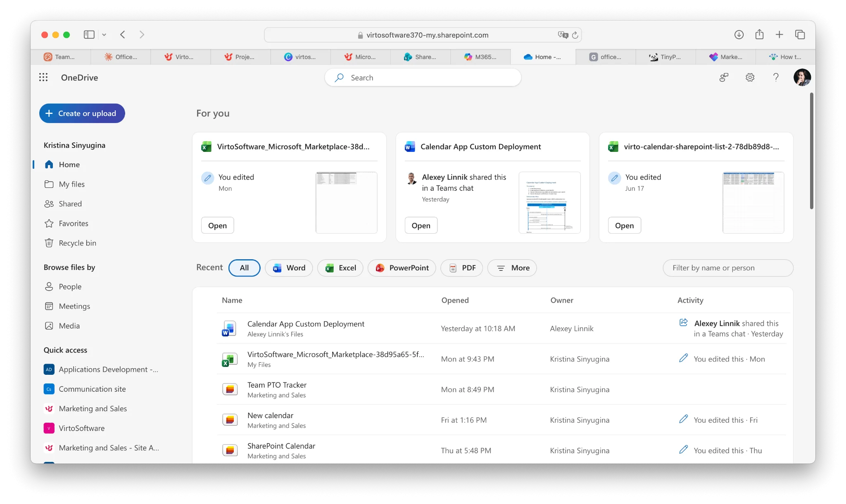Switch to the Office... browser tab
The height and width of the screenshot is (504, 846).
tap(121, 57)
